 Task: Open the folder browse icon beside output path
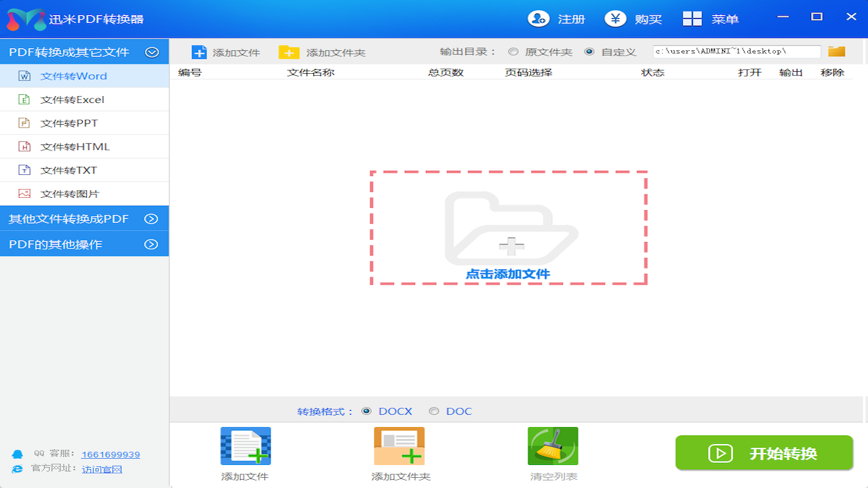tap(835, 51)
